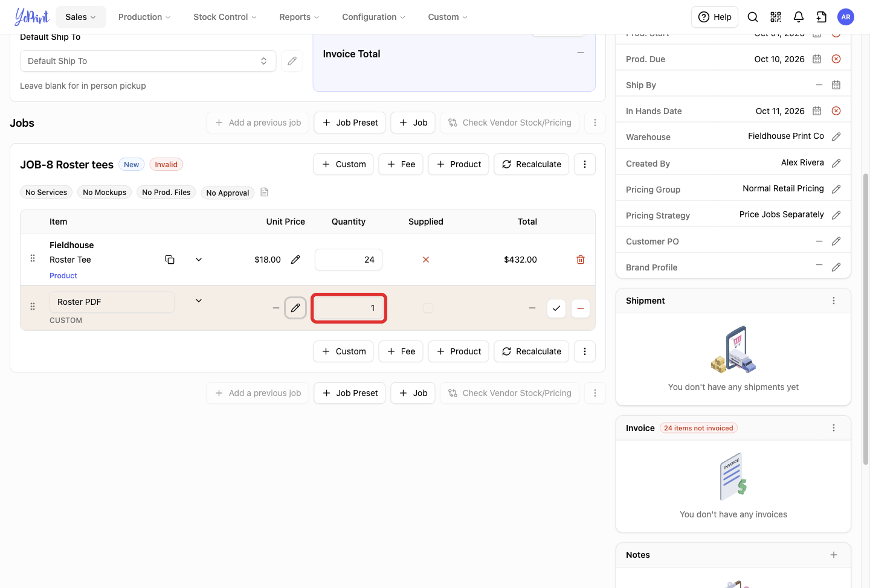Clear the In Hands Date
Viewport: 870px width, 588px height.
(836, 111)
